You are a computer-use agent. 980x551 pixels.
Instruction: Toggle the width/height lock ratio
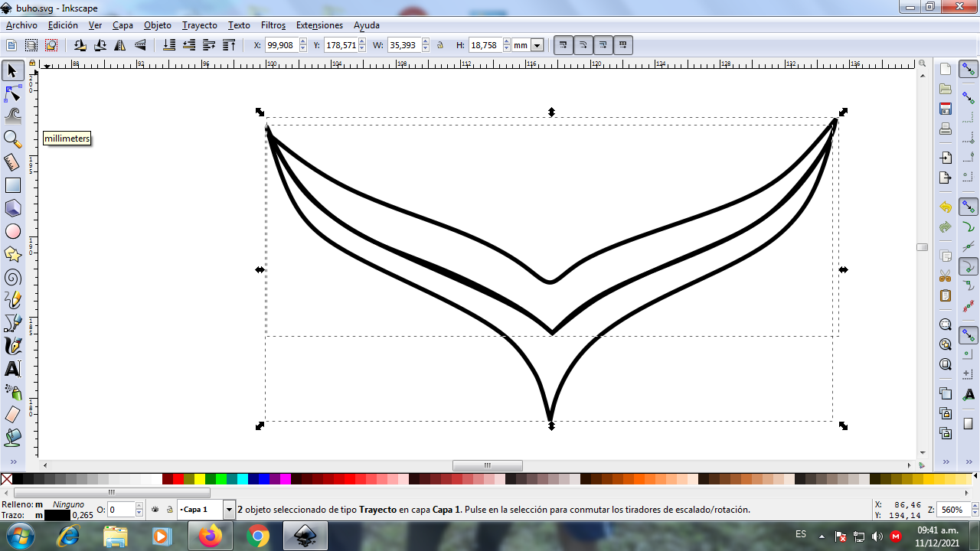click(440, 45)
